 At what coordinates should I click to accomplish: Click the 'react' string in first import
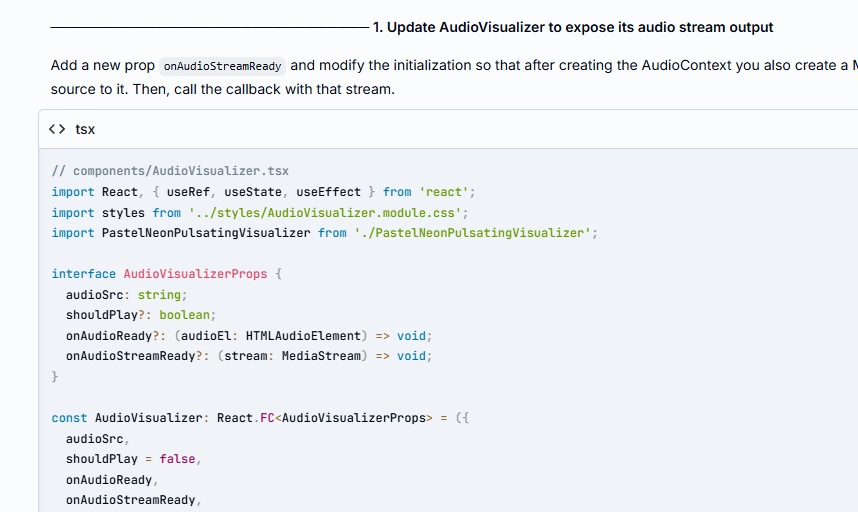(444, 192)
